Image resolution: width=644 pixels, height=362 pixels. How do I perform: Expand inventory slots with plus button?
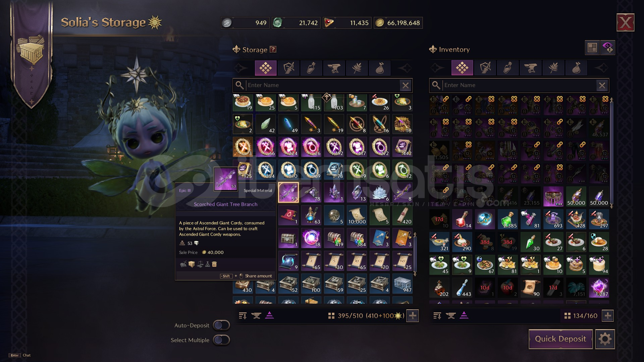[x=608, y=316]
